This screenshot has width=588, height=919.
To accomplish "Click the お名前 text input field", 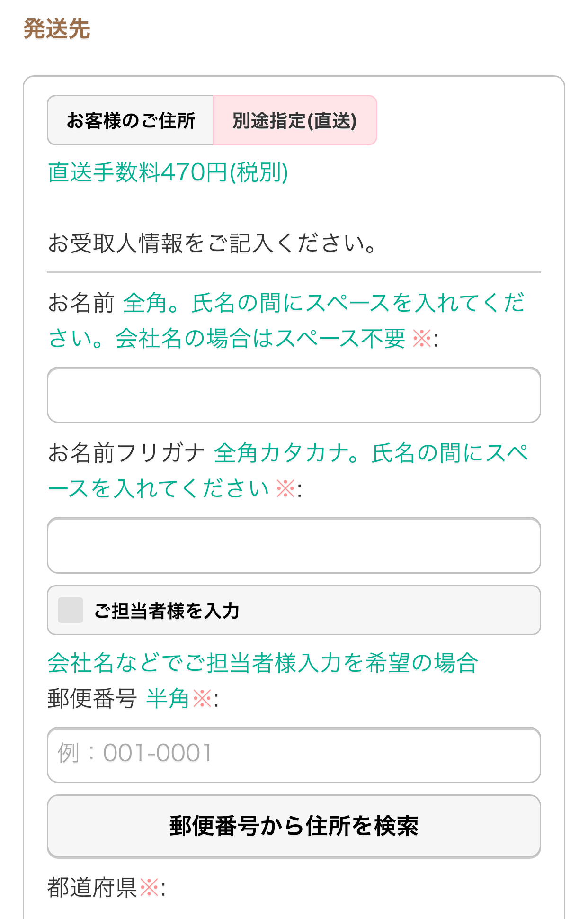I will click(294, 395).
